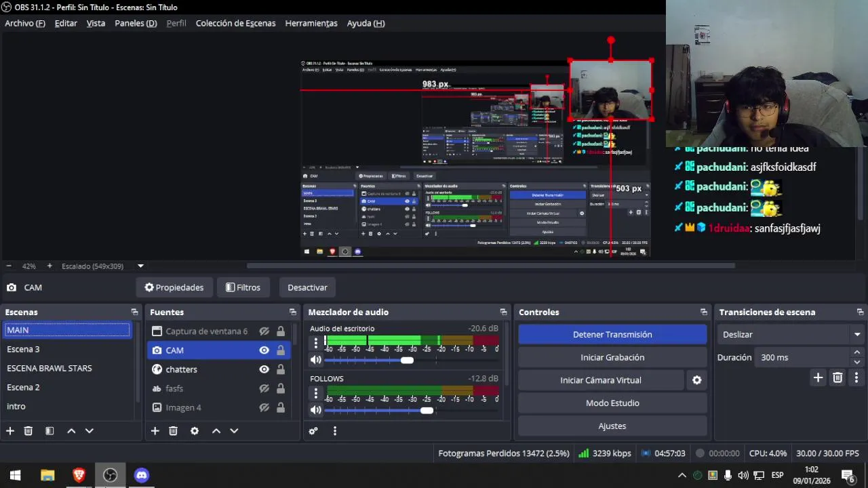
Task: Zoom in preview with plus icon
Action: 50,266
